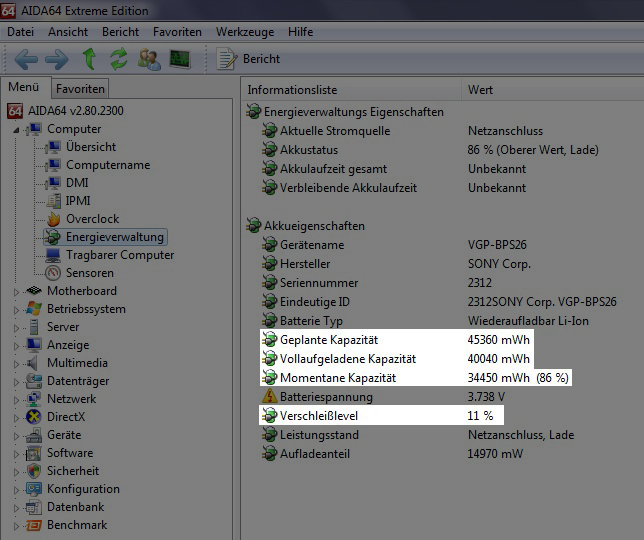Click the Bericht report icon in the toolbar
Screen dimensions: 644x540
tap(227, 59)
